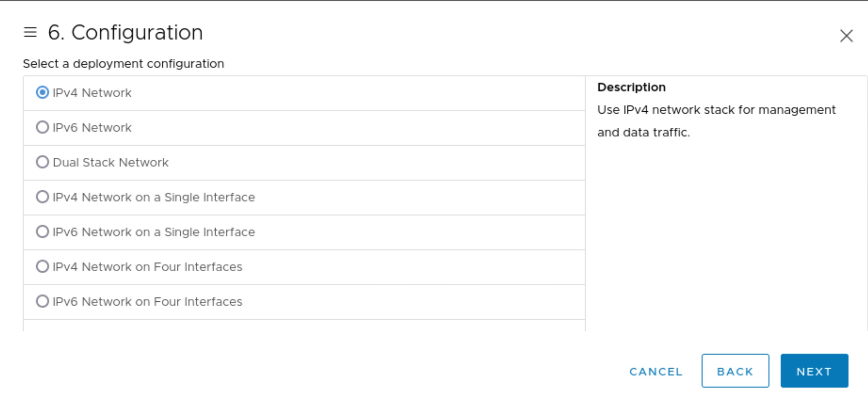The height and width of the screenshot is (397, 868).
Task: Close the Configuration dialog with the X
Action: pos(846,36)
